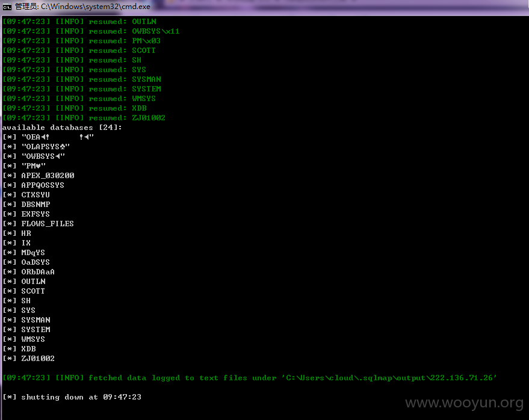Viewport: 529px width, 420px height.
Task: Click the CTXSYU database entry
Action: (x=26, y=195)
